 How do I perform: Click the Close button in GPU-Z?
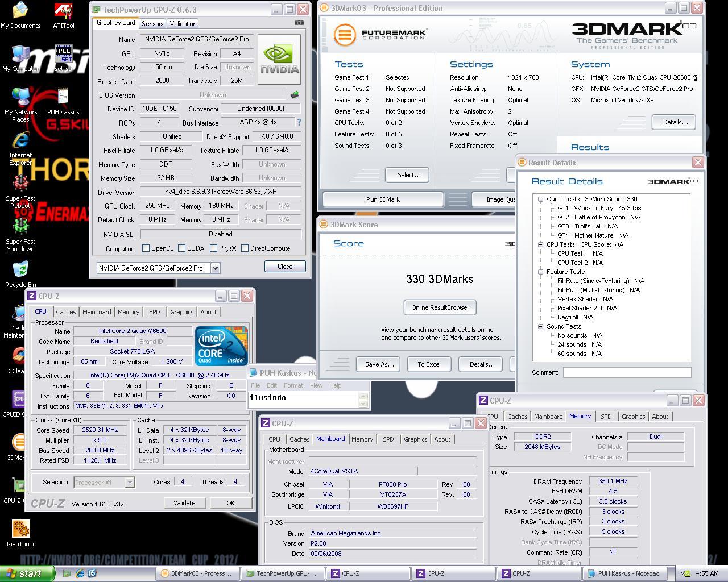tap(285, 267)
